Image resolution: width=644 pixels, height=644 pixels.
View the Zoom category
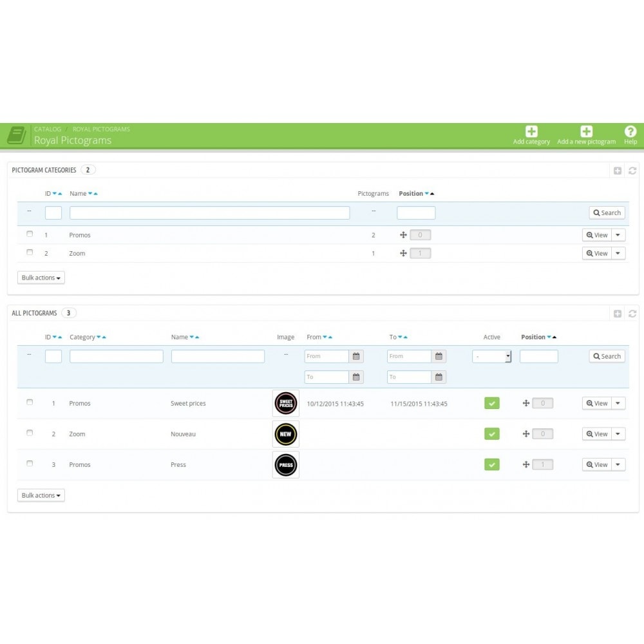(x=597, y=253)
